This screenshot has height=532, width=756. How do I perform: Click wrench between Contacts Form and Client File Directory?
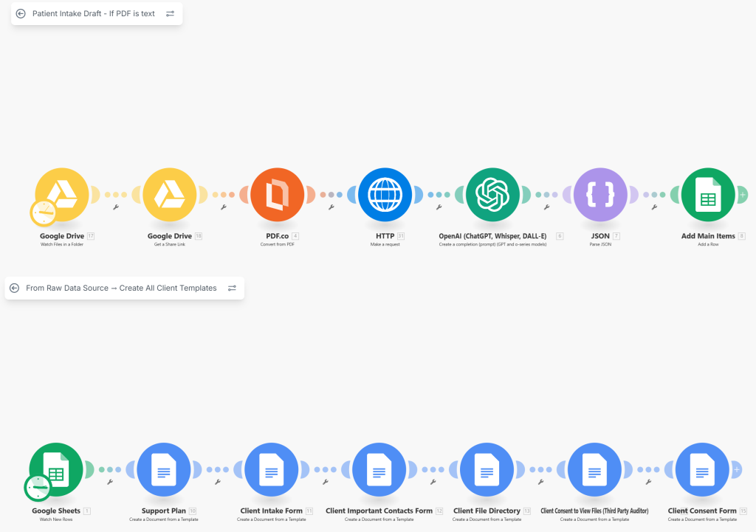click(433, 482)
